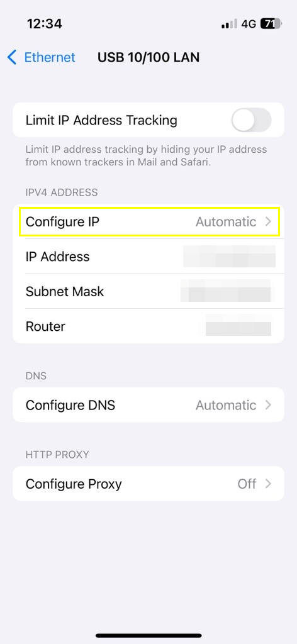Open the Configure IP row
Image resolution: width=297 pixels, height=644 pixels.
148,222
